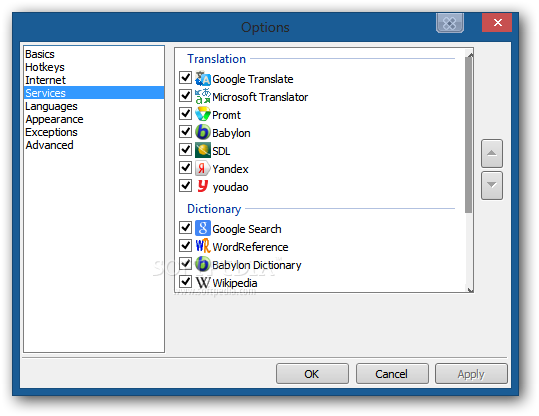The image size is (539, 416).
Task: Click the Yandex service icon
Action: tap(203, 168)
